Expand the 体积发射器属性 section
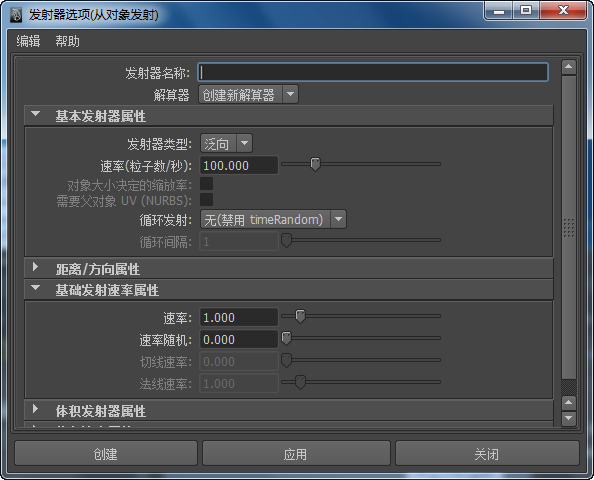Screen dimensions: 594x480 click(36, 409)
